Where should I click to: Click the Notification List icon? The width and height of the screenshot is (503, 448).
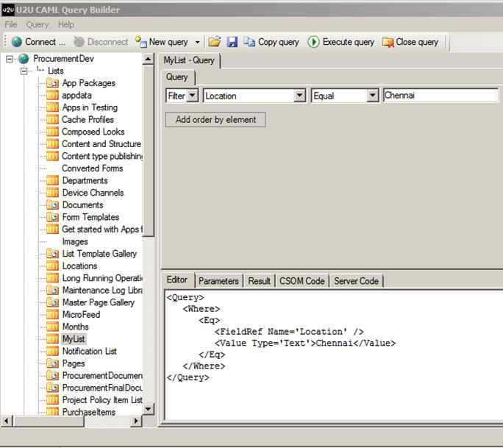click(x=53, y=352)
